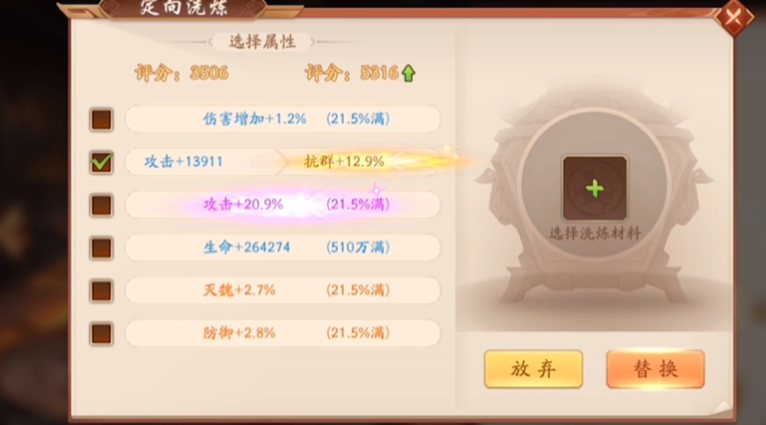Uncheck the 攻击+13911 attribute checkbox
766x425 pixels.
(102, 162)
